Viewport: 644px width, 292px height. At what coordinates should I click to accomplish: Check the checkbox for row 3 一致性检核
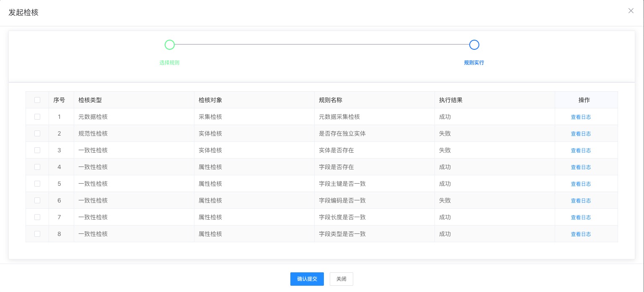point(37,150)
